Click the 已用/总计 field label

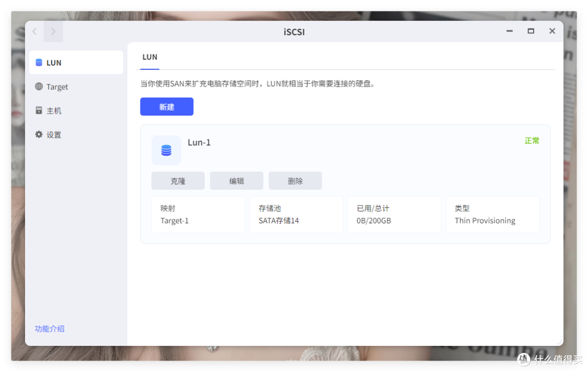[x=373, y=208]
